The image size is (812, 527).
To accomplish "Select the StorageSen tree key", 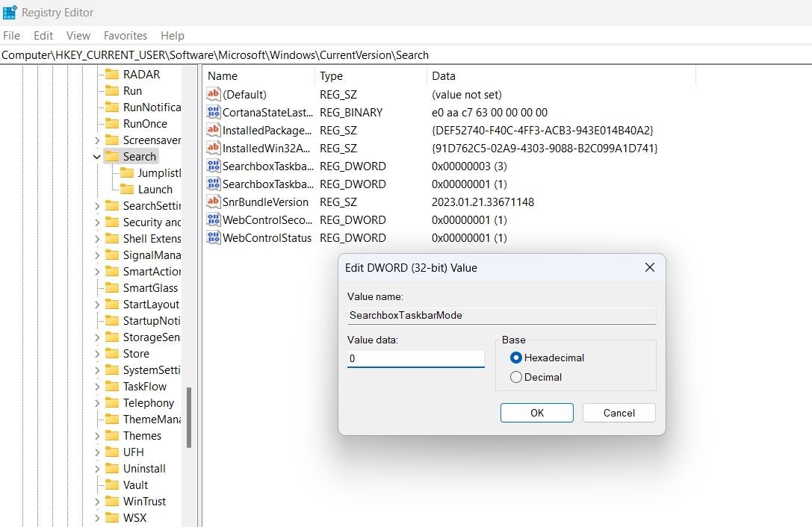I will click(x=152, y=337).
